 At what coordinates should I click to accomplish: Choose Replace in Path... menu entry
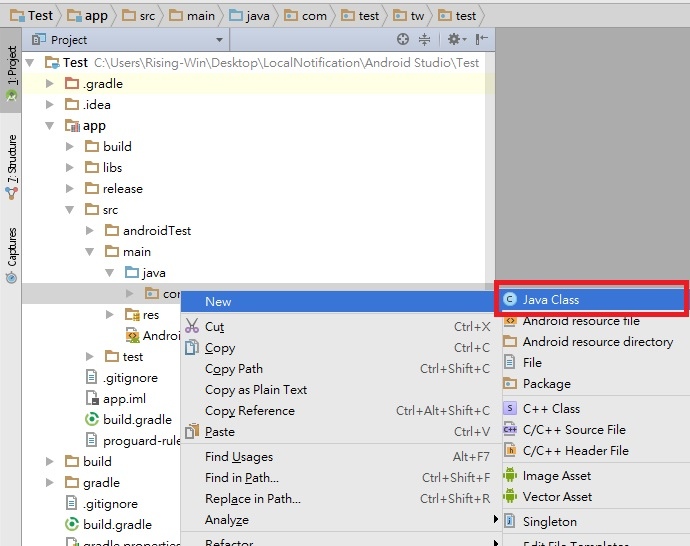pyautogui.click(x=338, y=499)
